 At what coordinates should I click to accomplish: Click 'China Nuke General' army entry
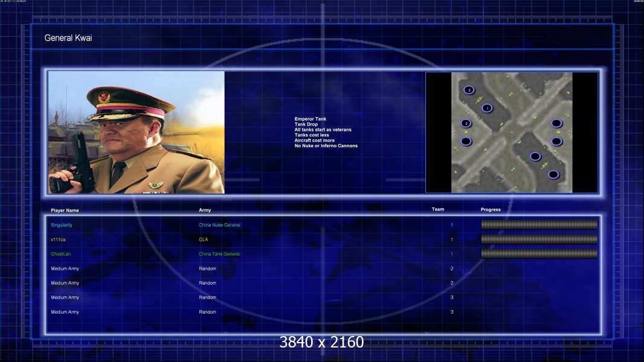point(220,225)
